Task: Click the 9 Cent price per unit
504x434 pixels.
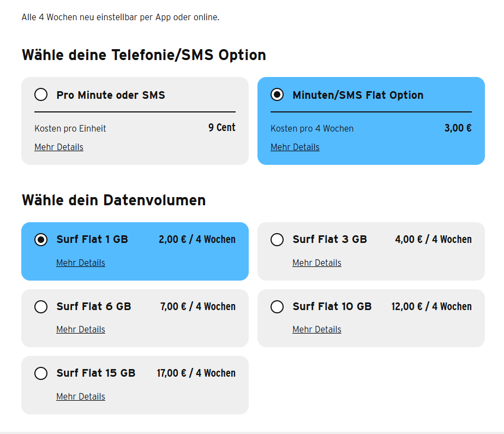Action: click(222, 128)
